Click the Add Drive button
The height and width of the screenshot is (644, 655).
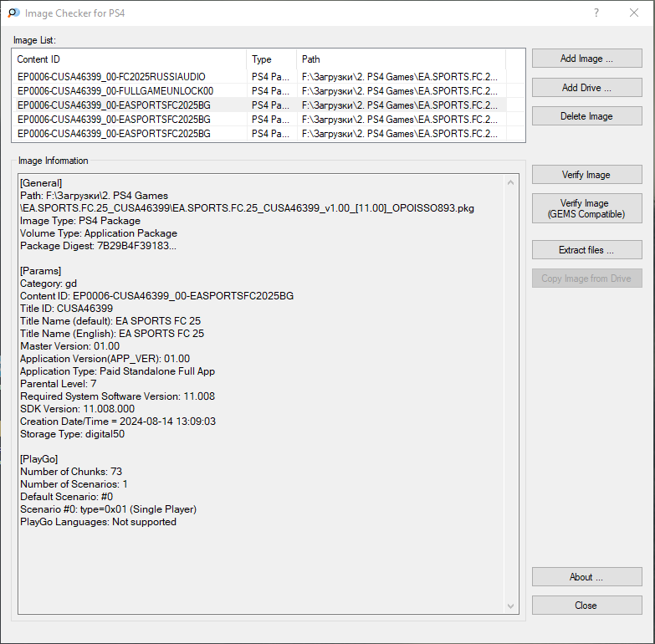pos(586,88)
